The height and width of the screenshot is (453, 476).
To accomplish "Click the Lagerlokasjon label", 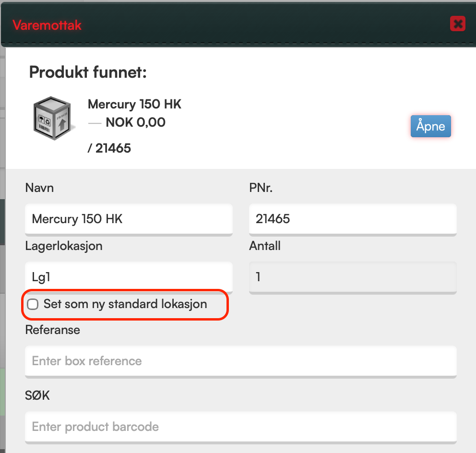I will (x=64, y=246).
